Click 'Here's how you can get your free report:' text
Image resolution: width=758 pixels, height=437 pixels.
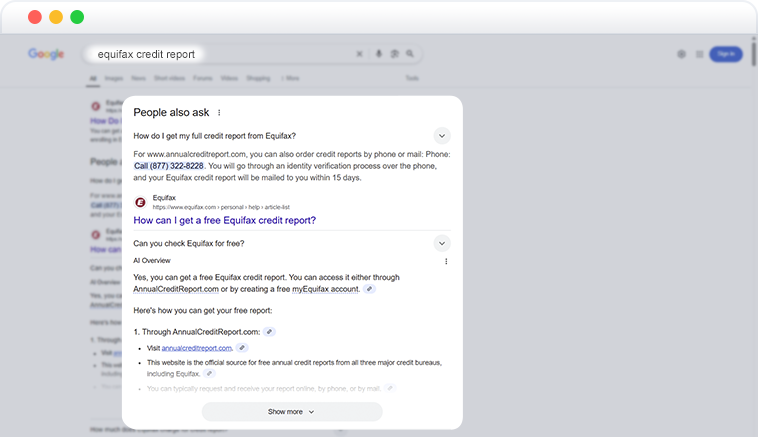(203, 310)
